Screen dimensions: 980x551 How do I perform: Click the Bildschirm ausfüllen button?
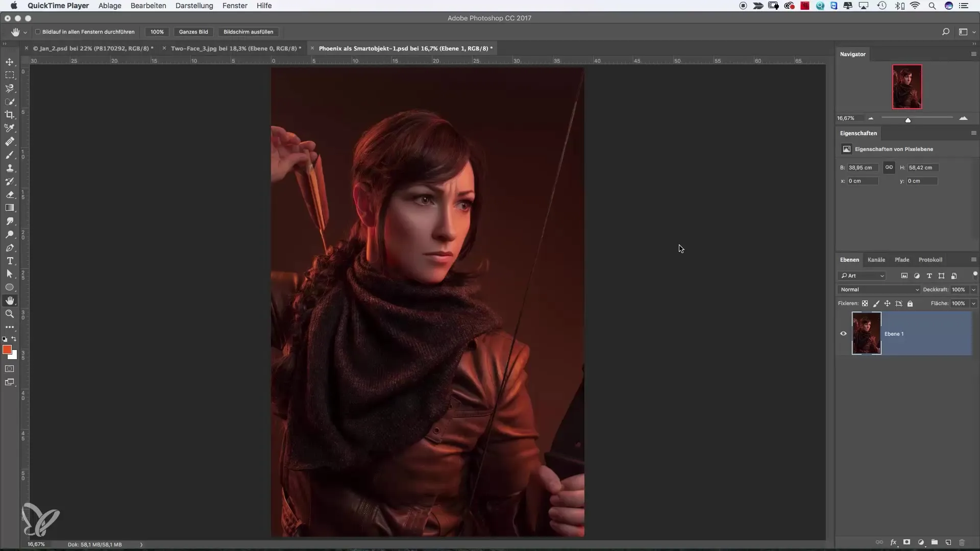[248, 32]
